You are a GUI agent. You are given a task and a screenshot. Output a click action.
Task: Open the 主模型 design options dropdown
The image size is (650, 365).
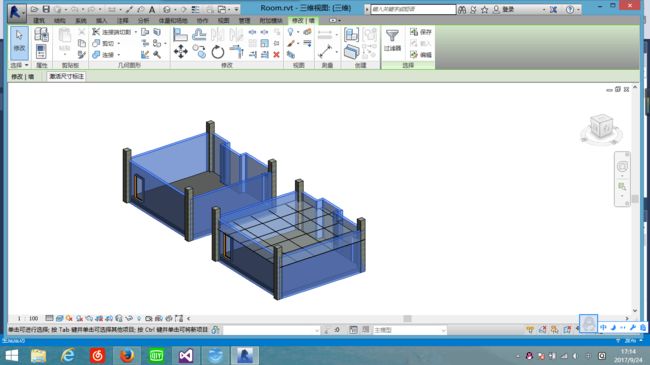[409, 330]
